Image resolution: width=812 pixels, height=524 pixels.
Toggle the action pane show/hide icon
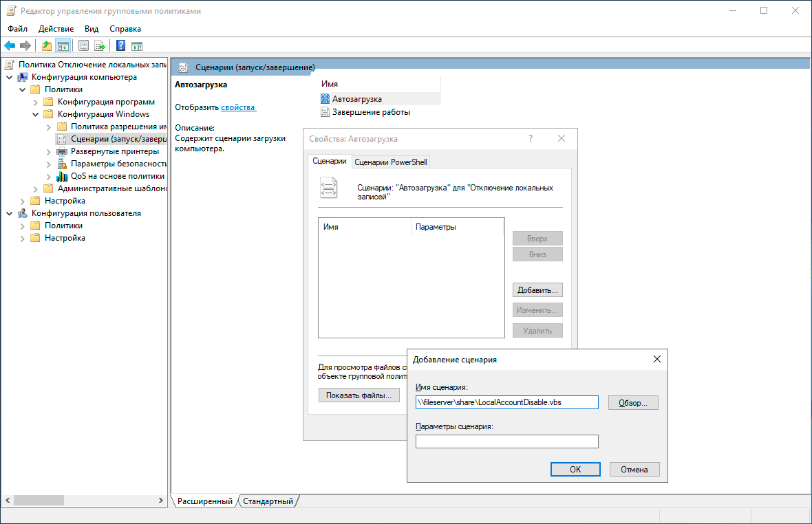(x=137, y=46)
